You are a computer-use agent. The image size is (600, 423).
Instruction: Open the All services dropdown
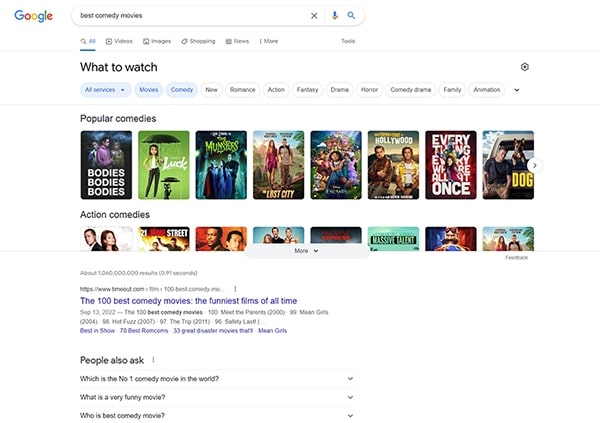click(106, 90)
